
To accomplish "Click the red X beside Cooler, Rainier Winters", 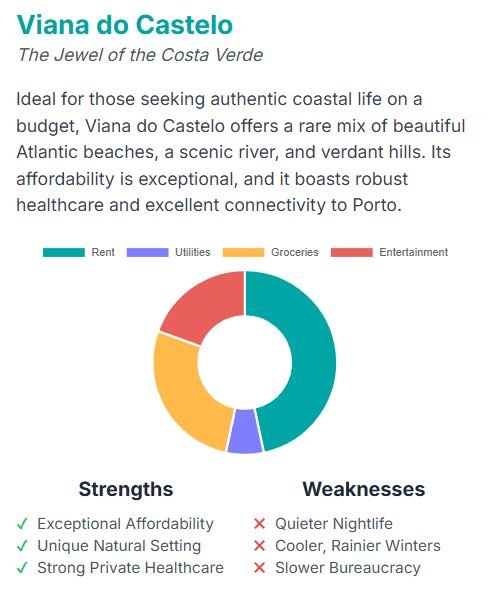I will [259, 546].
